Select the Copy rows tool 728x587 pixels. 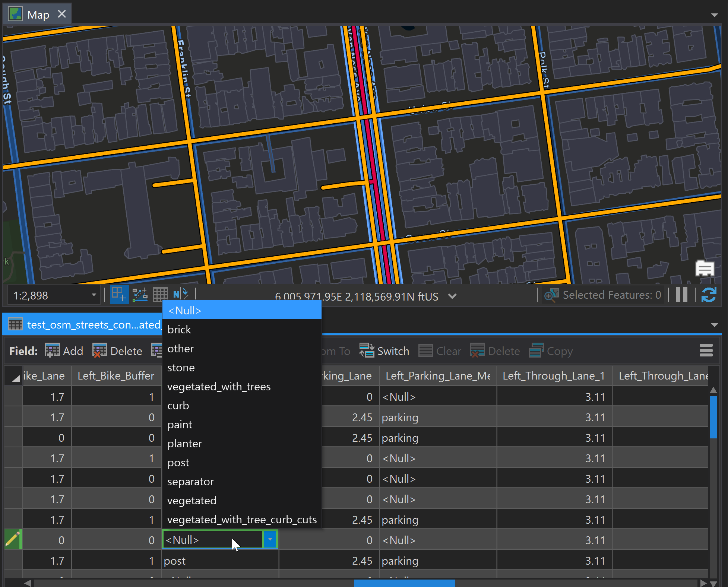pos(551,350)
